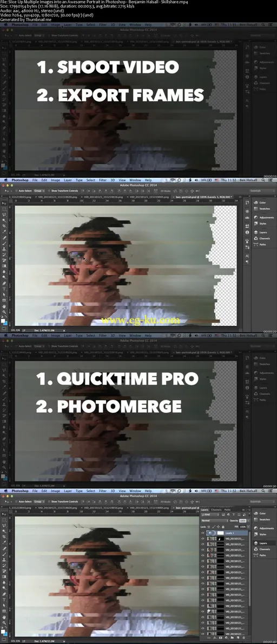Click the link layers icon below the layer list
Screen dimensions: 277x644
click(209, 638)
